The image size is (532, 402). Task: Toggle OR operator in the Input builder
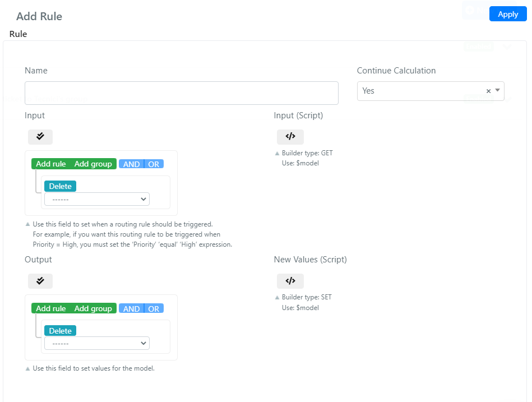(x=154, y=164)
